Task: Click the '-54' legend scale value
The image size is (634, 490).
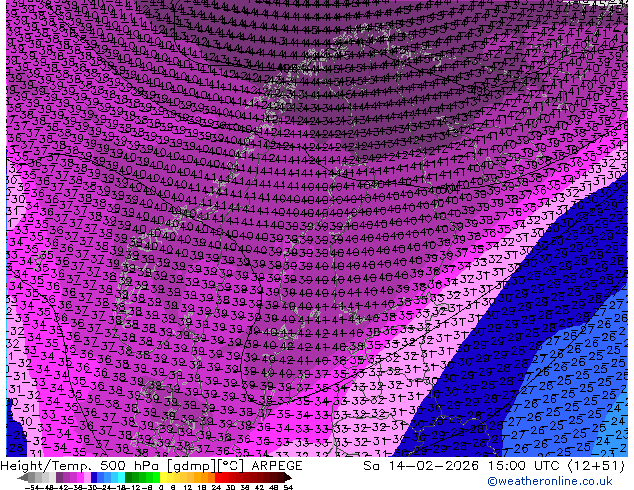Action: click(32, 487)
